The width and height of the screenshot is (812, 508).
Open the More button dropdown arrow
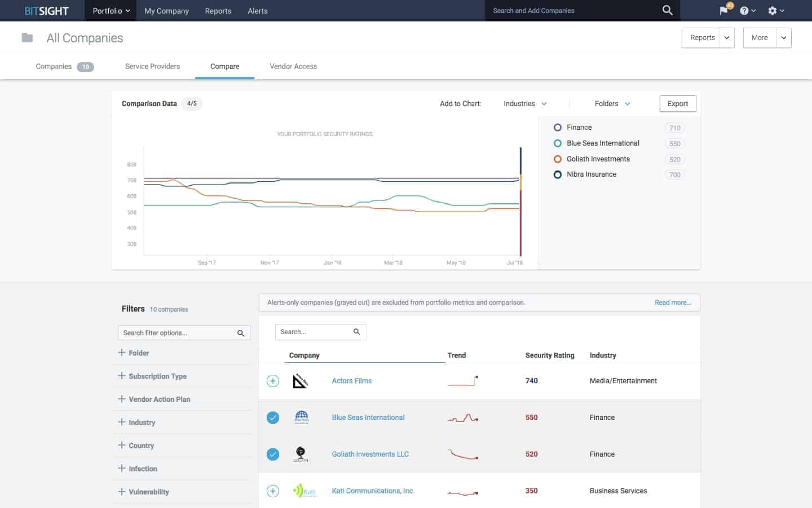(x=783, y=38)
